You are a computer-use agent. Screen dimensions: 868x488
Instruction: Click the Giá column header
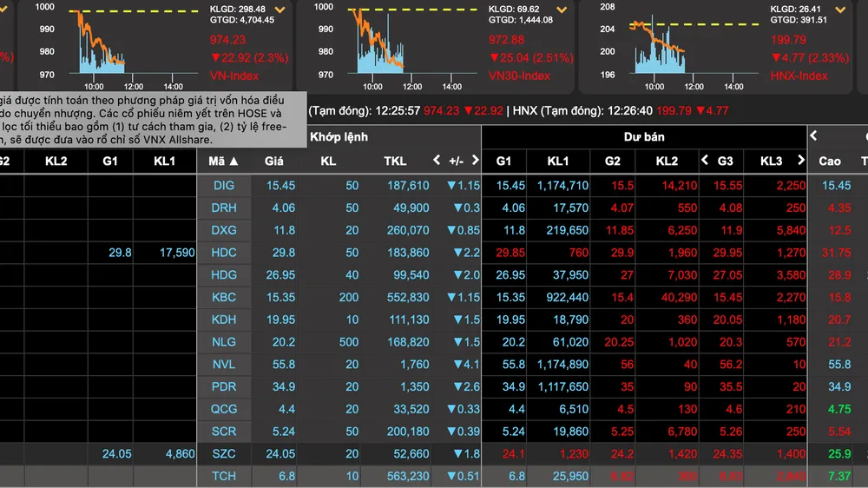pyautogui.click(x=273, y=162)
